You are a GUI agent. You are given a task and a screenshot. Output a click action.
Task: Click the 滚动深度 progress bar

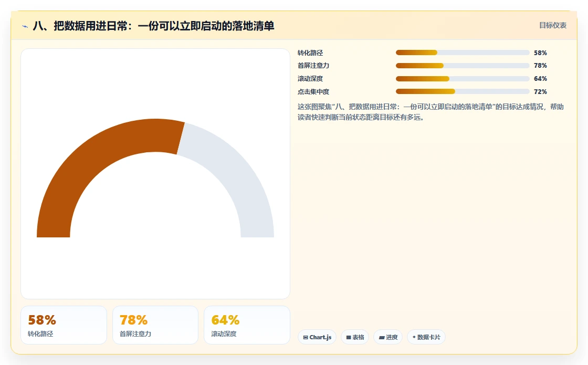463,79
